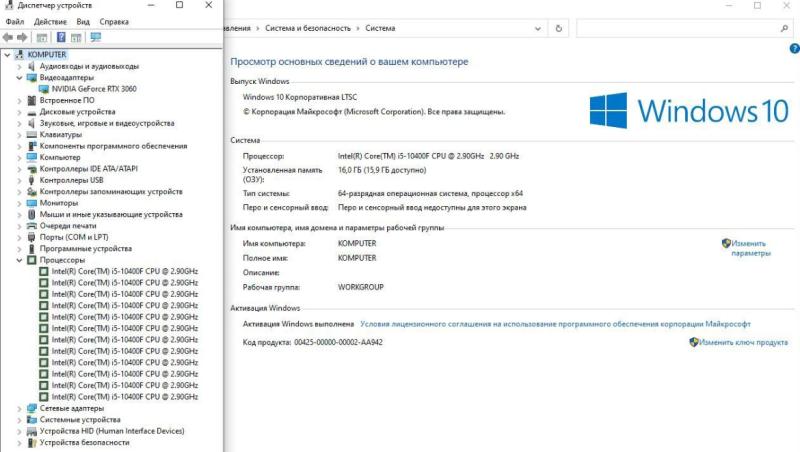This screenshot has height=452, width=800.
Task: Click the Очереди печати printer icon
Action: 32,225
